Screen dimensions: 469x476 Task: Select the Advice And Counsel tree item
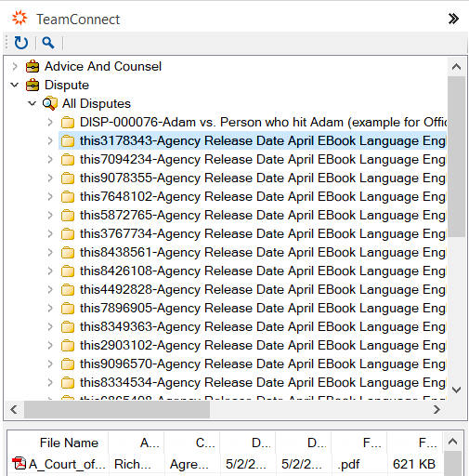(103, 66)
